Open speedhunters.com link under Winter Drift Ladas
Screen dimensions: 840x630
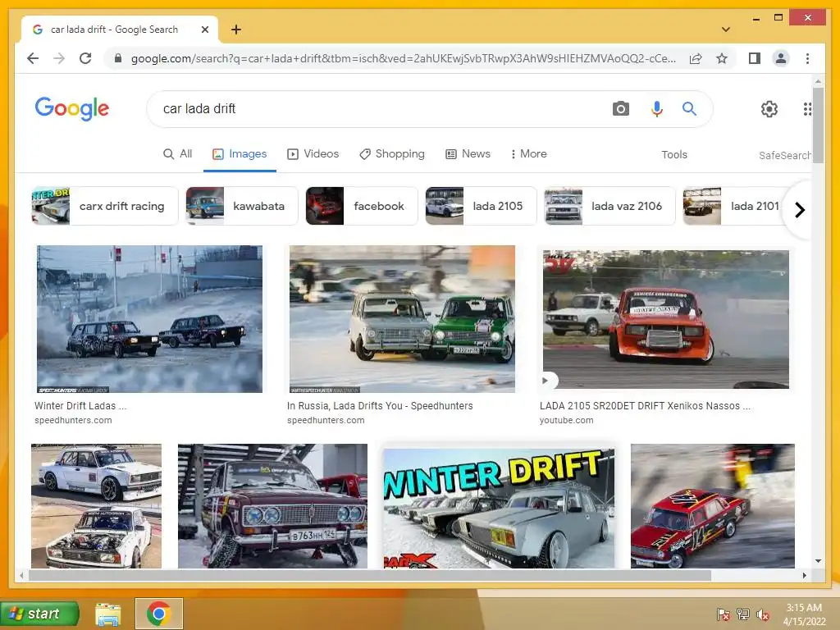tap(73, 421)
